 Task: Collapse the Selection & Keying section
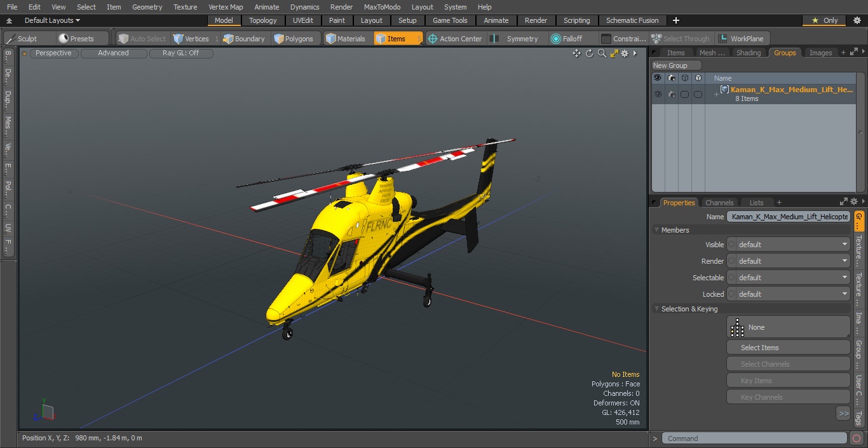(656, 309)
